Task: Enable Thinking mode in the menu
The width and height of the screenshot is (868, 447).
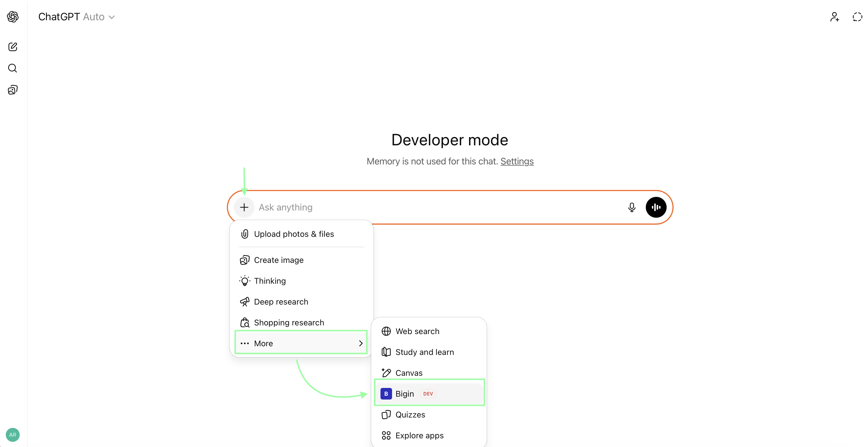Action: [270, 281]
